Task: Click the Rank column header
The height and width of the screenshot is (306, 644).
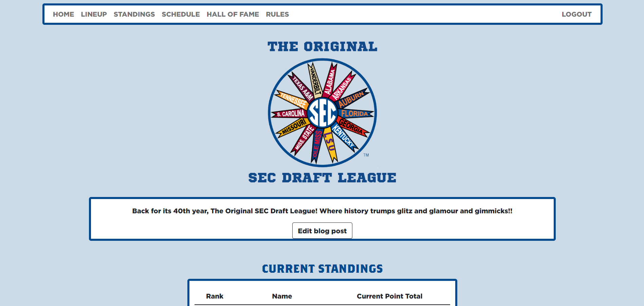Action: pos(215,296)
